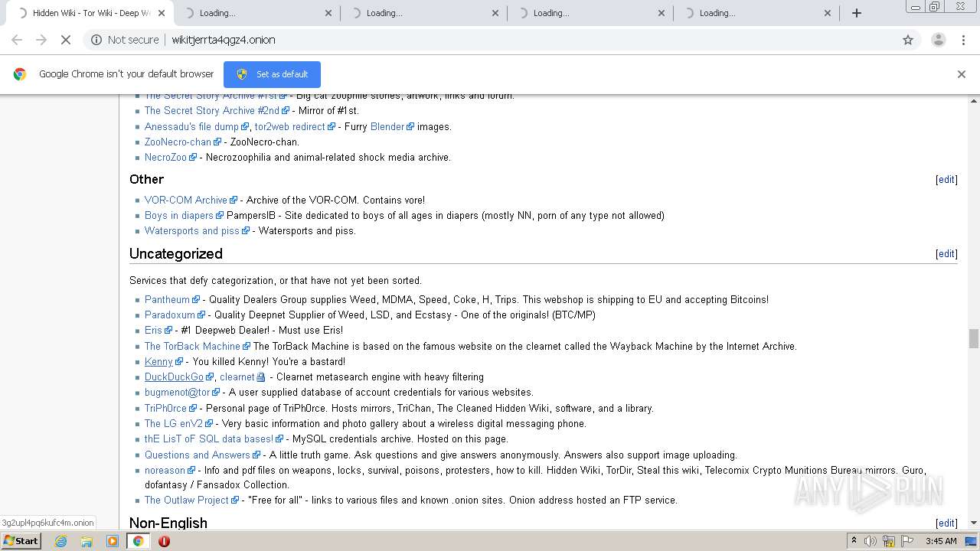Show hidden system tray icons
This screenshot has width=980, height=551.
(854, 541)
